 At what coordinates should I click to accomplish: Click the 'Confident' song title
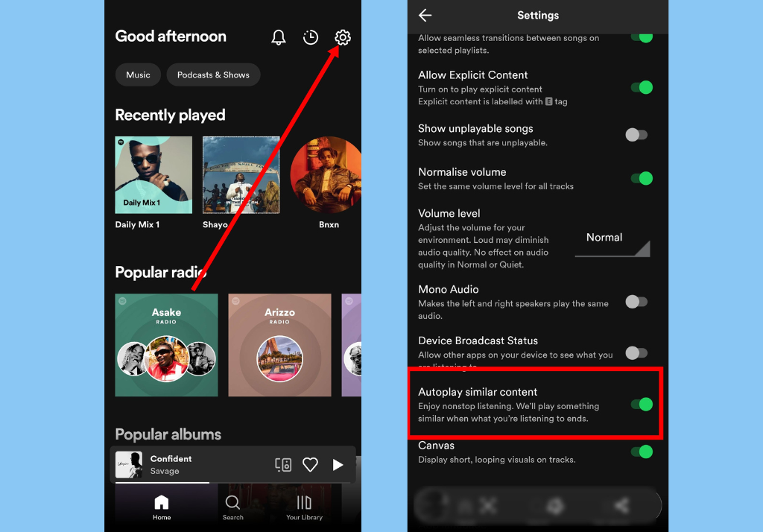click(171, 458)
